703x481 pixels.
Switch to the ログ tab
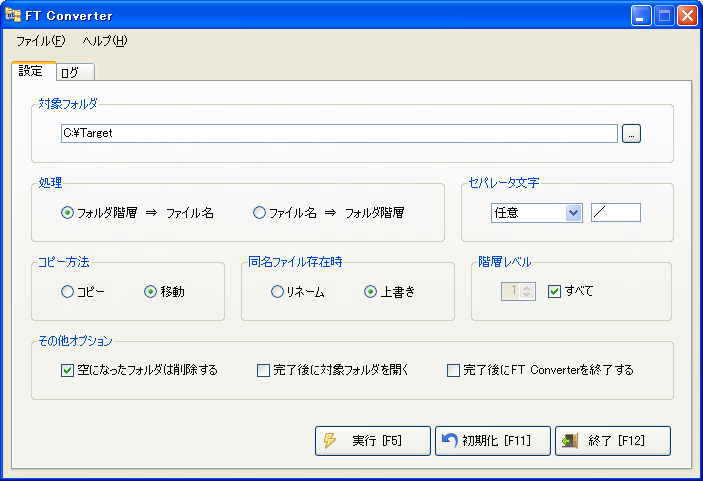point(74,72)
